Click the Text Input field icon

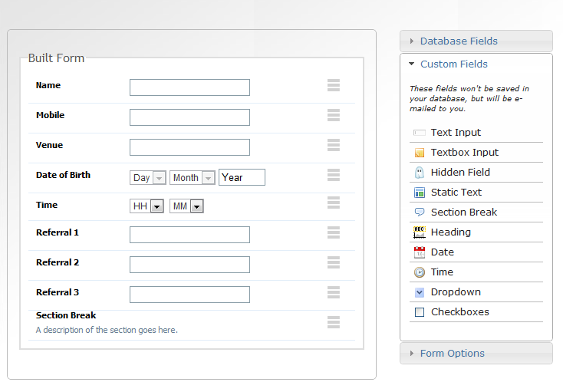(x=419, y=133)
